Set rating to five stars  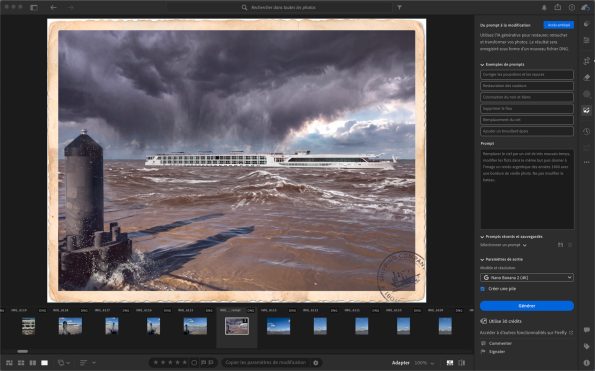tap(184, 363)
